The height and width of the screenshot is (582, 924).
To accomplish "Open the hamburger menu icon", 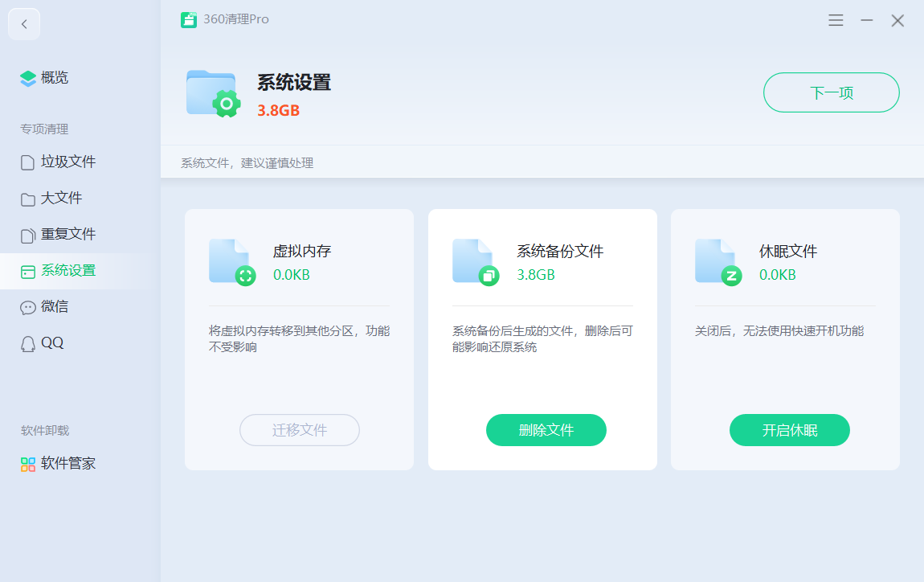I will 836,21.
